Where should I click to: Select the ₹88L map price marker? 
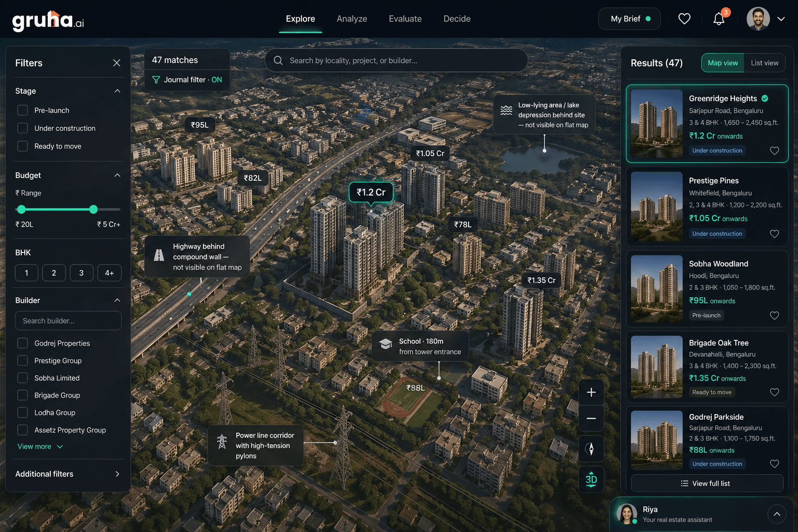coord(416,388)
